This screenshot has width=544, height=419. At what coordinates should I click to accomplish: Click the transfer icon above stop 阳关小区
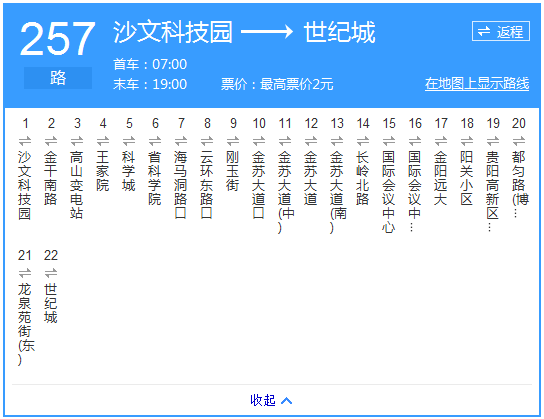coord(467,141)
